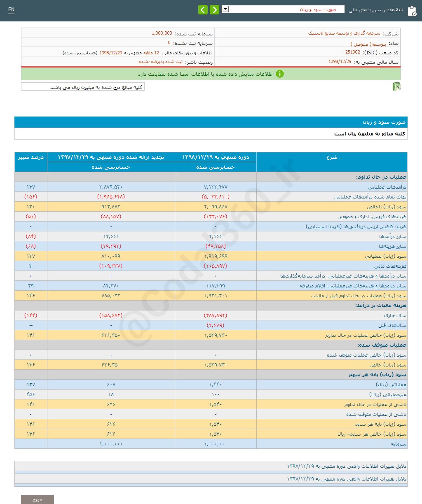
Task: Switch the page language to EN
Action: coord(11,9)
